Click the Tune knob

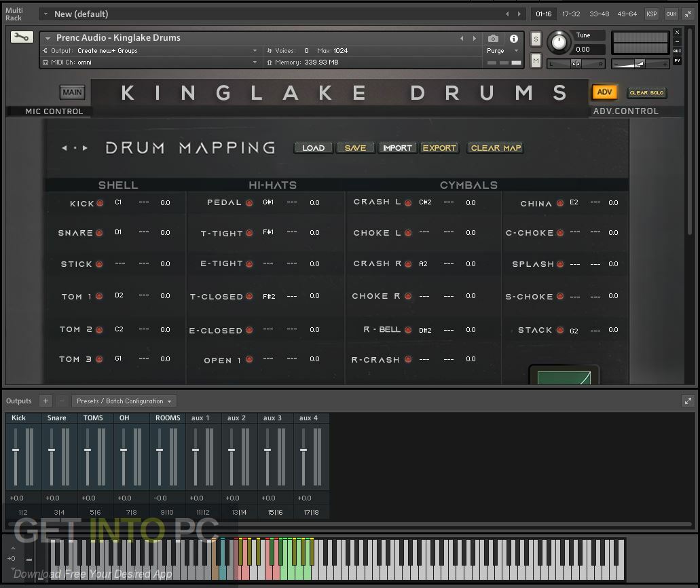[558, 42]
